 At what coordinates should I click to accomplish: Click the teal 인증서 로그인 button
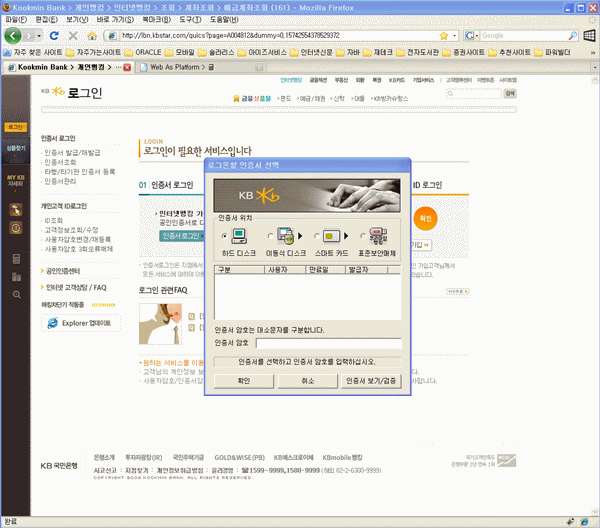click(x=181, y=236)
